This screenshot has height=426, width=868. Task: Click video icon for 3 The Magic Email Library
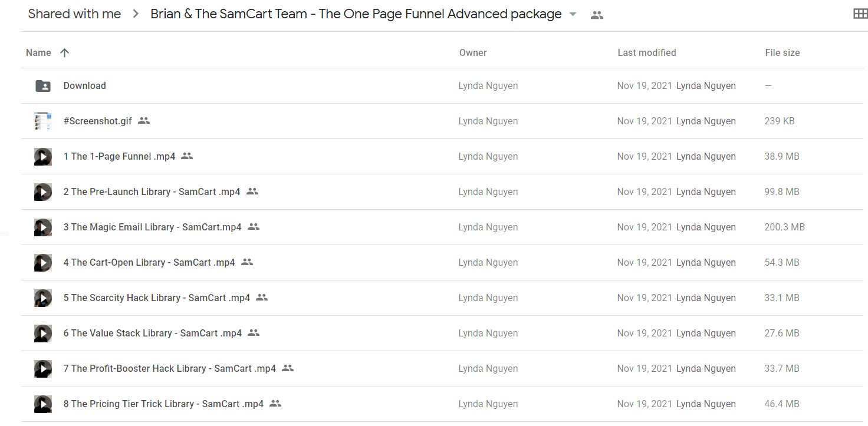43,227
